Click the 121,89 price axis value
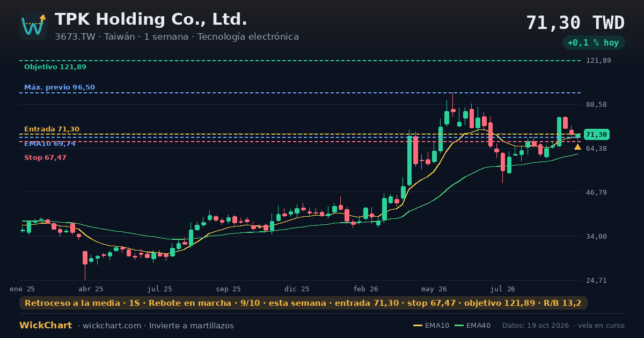The image size is (644, 338). (598, 61)
